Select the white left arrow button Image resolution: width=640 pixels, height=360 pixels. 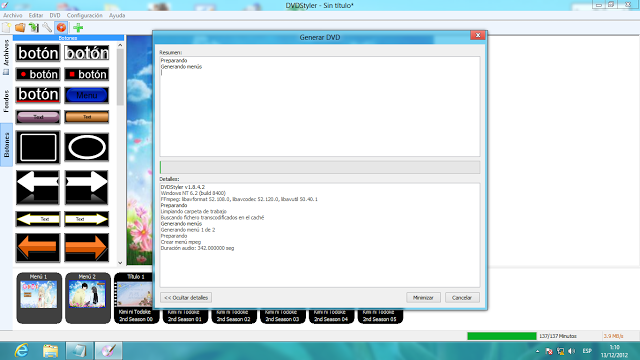(38, 187)
